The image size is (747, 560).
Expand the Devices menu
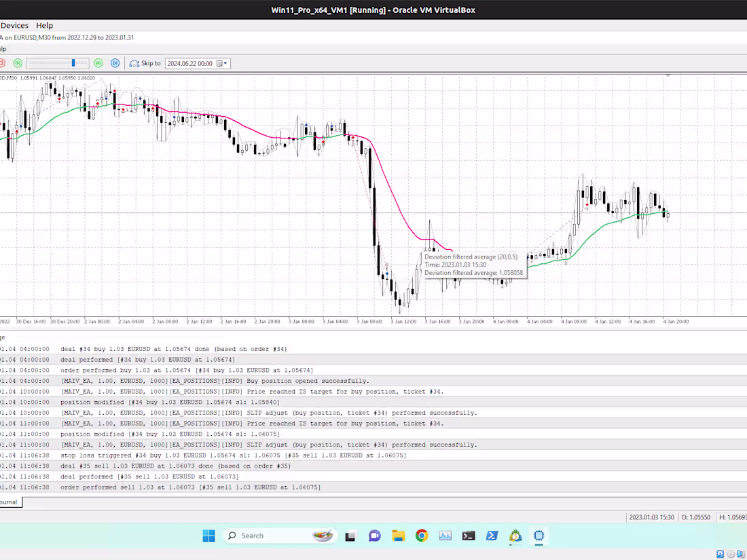coord(14,25)
